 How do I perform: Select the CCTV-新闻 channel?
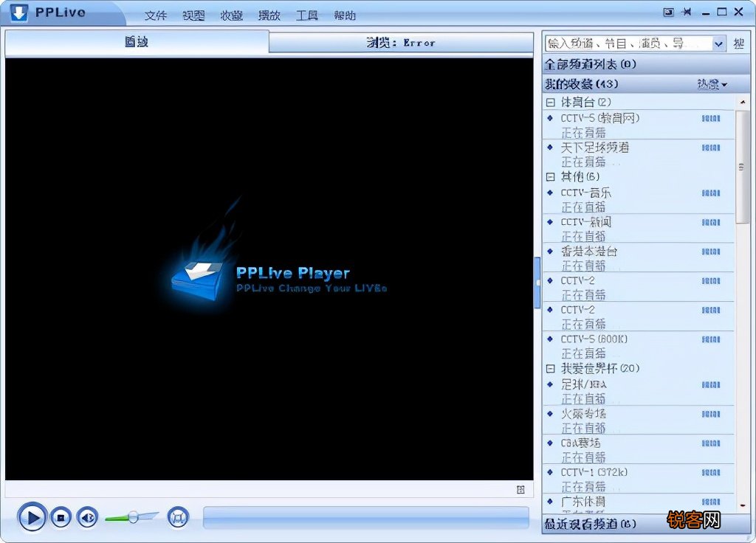[x=639, y=229]
